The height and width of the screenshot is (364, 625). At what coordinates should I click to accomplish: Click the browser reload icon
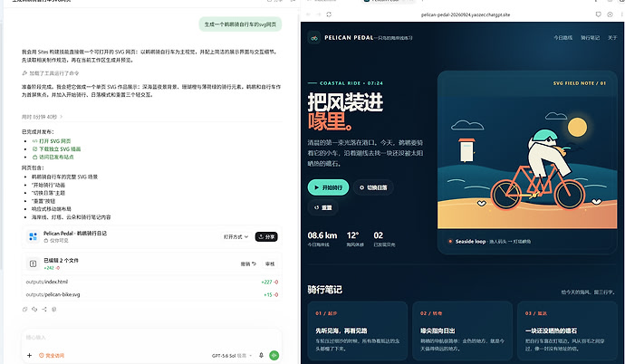329,14
